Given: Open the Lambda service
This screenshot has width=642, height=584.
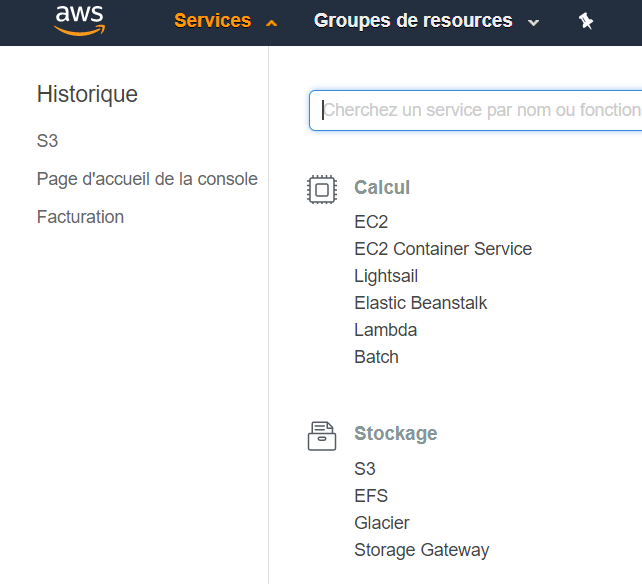Looking at the screenshot, I should [x=386, y=330].
